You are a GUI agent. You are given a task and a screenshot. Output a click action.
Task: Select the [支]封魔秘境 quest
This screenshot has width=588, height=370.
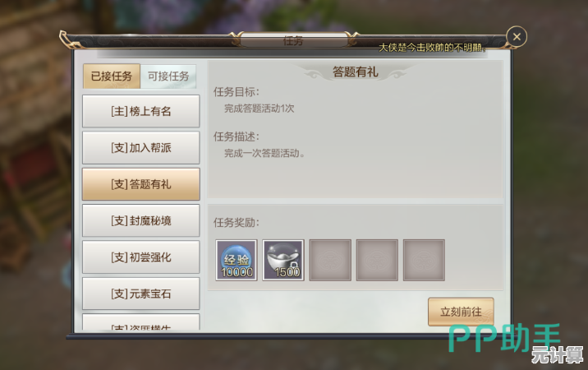[140, 220]
